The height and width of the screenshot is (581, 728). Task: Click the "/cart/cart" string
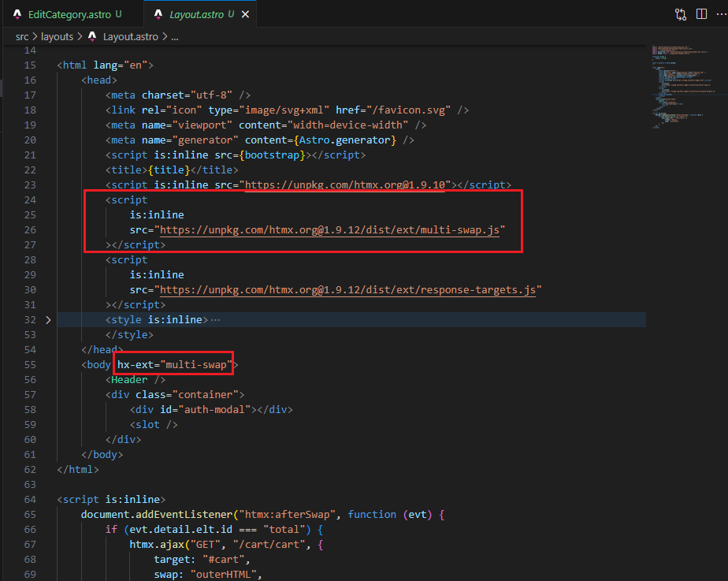[x=269, y=545]
